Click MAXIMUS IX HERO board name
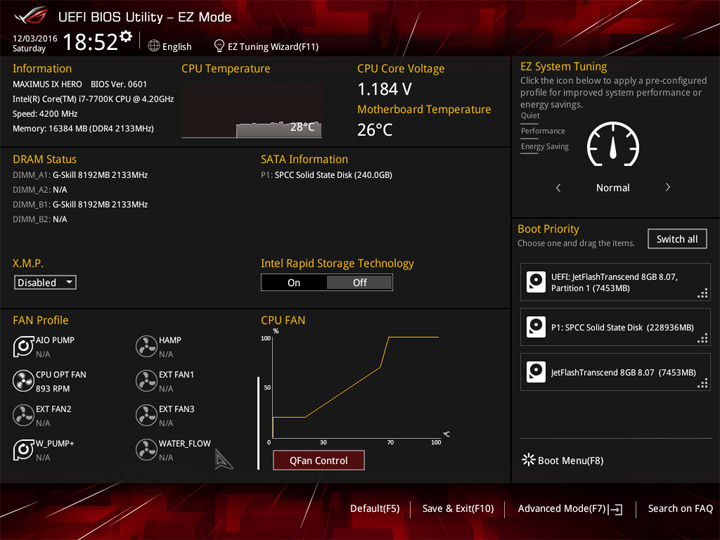720x540 pixels. [x=47, y=84]
